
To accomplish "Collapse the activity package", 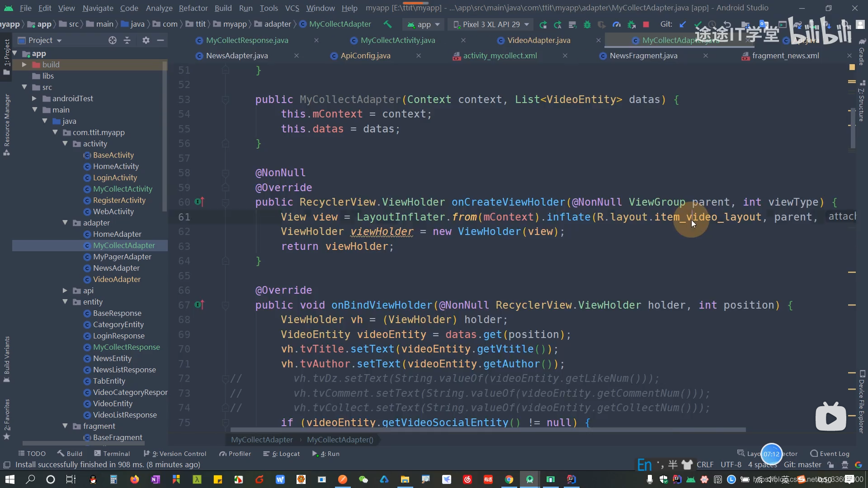I will pos(65,144).
